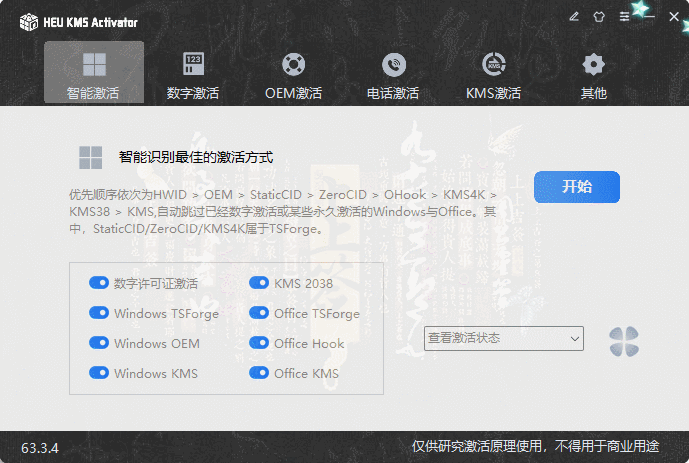Switch to the 电话激活 tab
This screenshot has height=463, width=689.
tap(393, 72)
